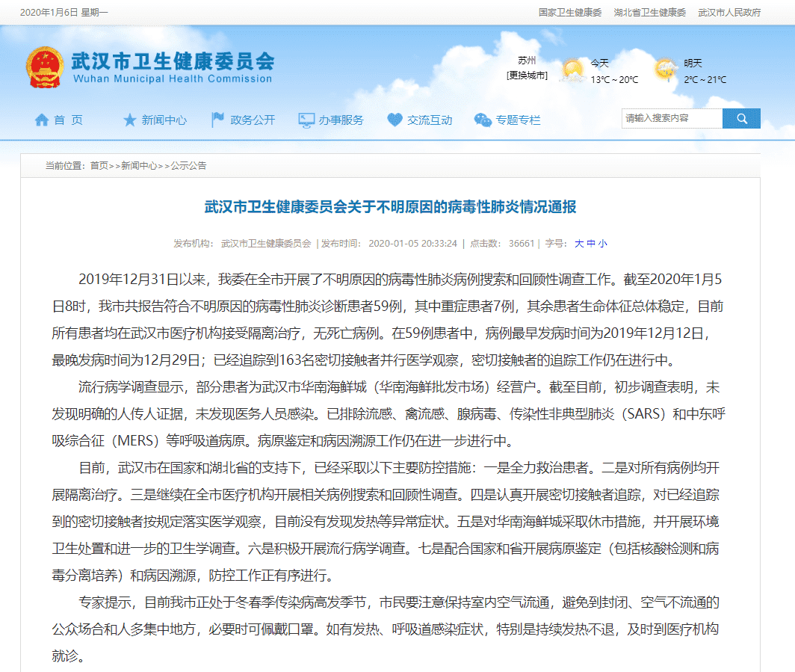Open the 首页 menu item
795x672 pixels.
click(69, 120)
